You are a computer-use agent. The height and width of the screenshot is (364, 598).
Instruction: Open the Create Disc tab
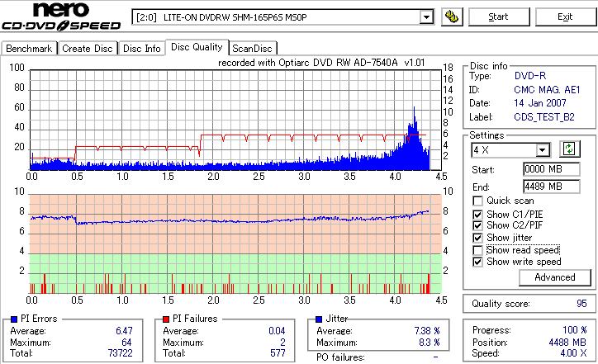[88, 49]
